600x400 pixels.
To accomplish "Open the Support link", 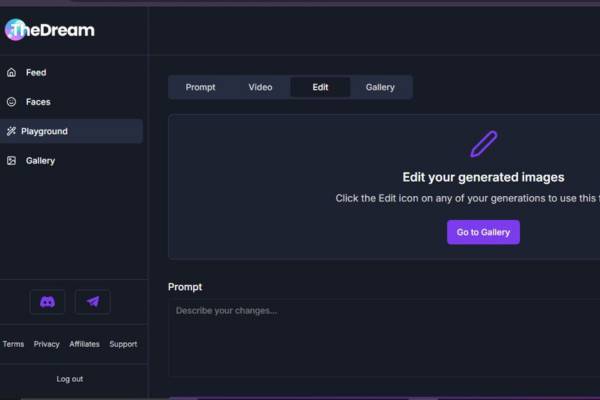I will [123, 344].
